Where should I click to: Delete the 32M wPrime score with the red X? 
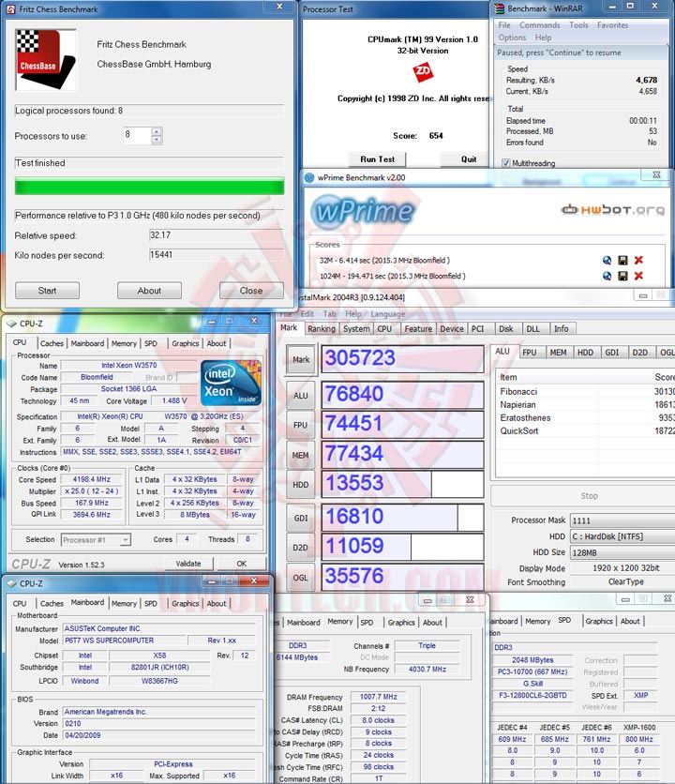pyautogui.click(x=638, y=260)
